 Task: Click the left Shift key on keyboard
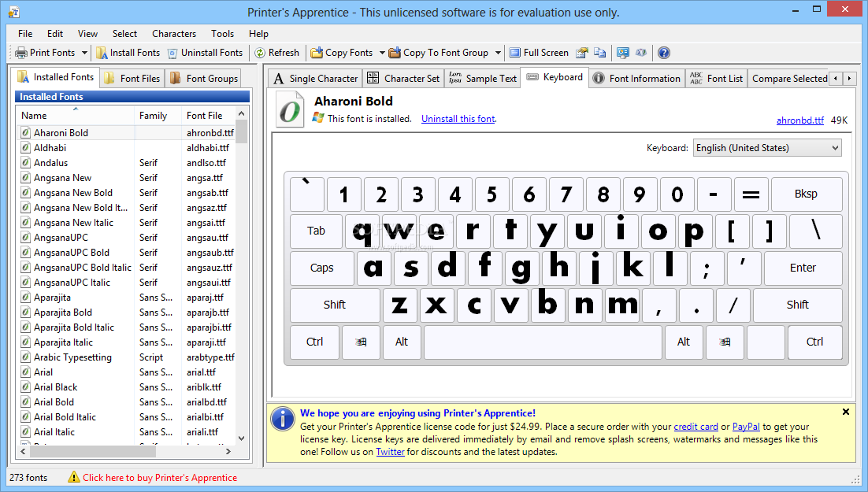click(335, 305)
